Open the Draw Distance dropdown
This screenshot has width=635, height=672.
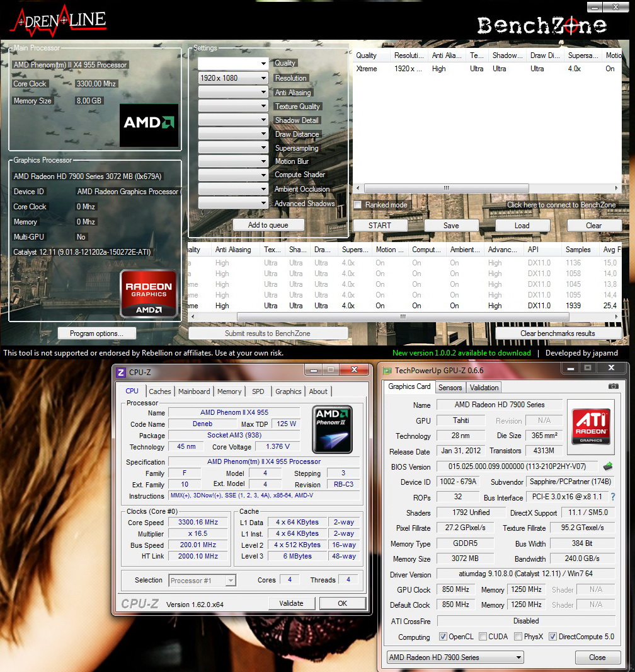pos(233,134)
